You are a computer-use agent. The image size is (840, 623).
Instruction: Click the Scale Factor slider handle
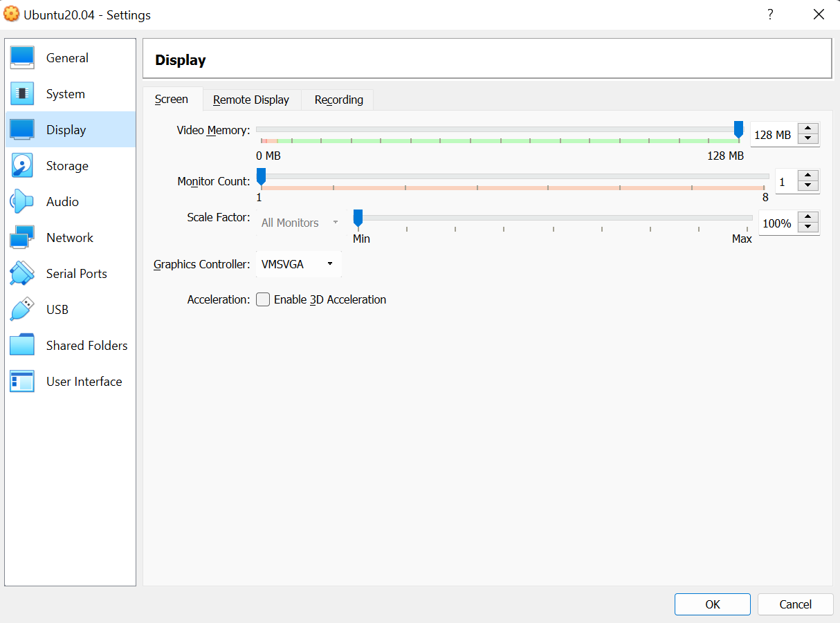pyautogui.click(x=358, y=218)
